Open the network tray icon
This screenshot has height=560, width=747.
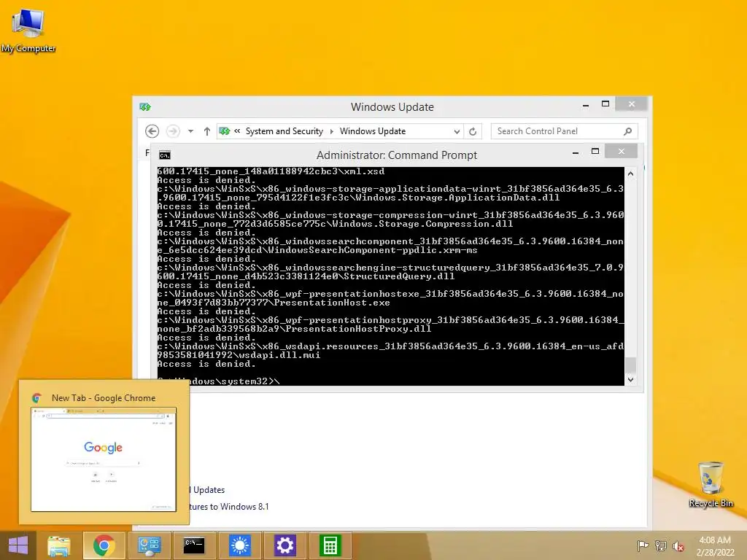pos(661,545)
